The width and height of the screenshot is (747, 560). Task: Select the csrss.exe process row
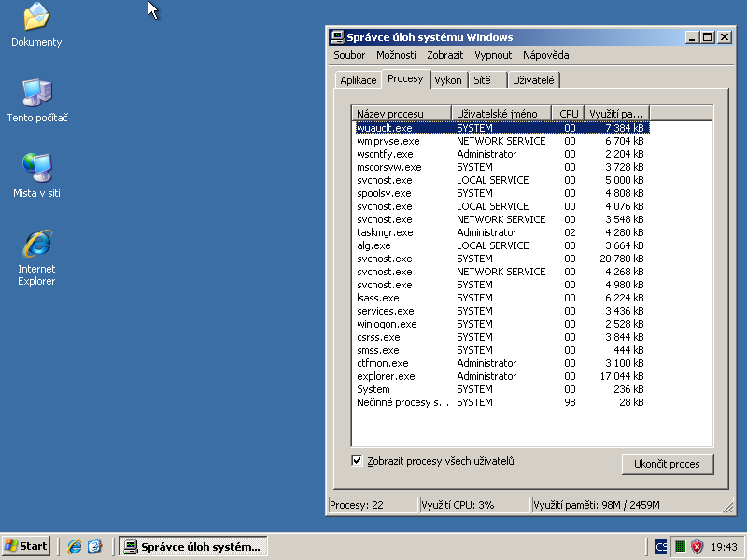[502, 337]
